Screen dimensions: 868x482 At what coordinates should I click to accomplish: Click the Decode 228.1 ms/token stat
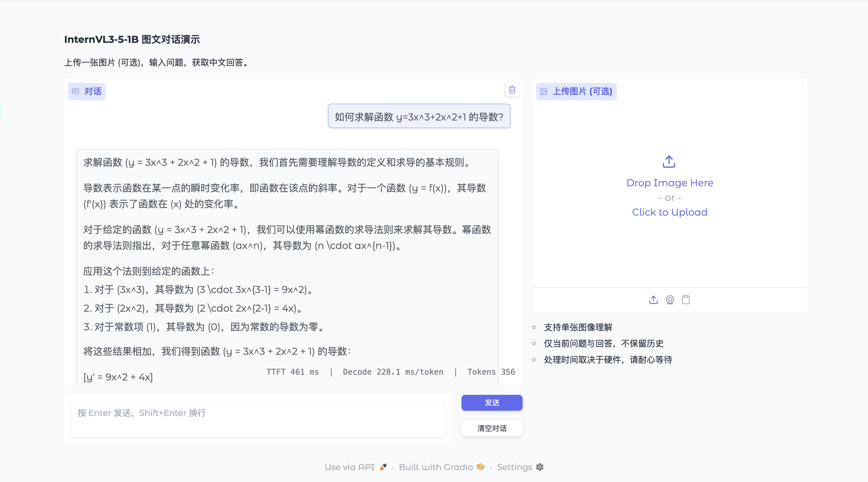coord(393,372)
